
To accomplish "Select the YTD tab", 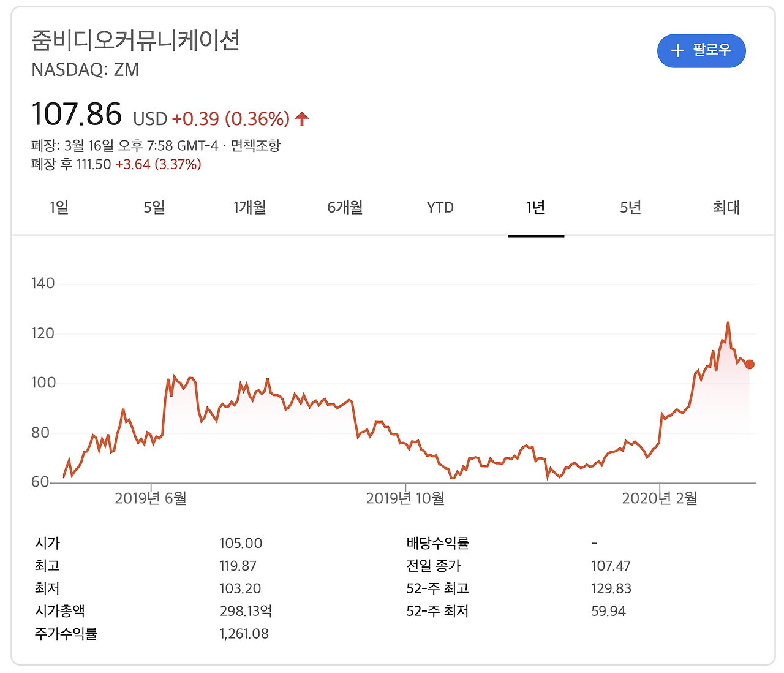I will pos(440,208).
